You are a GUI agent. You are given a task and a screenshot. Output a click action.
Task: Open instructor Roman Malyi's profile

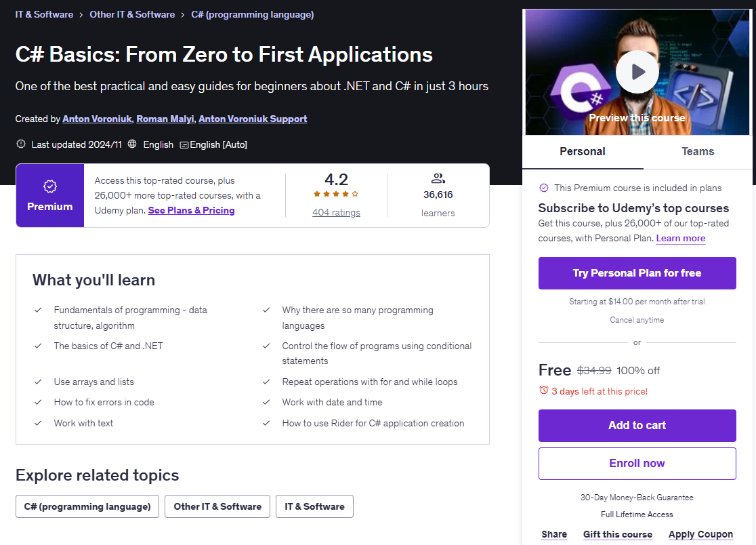165,119
